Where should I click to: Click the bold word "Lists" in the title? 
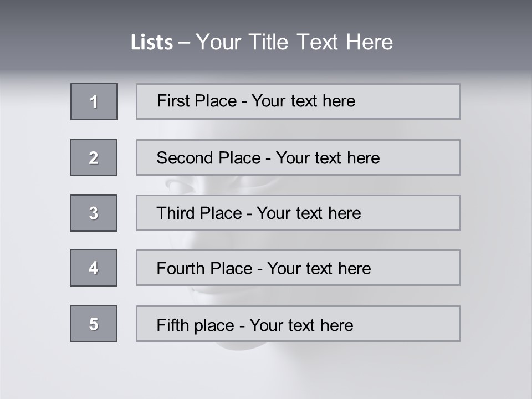coord(152,43)
